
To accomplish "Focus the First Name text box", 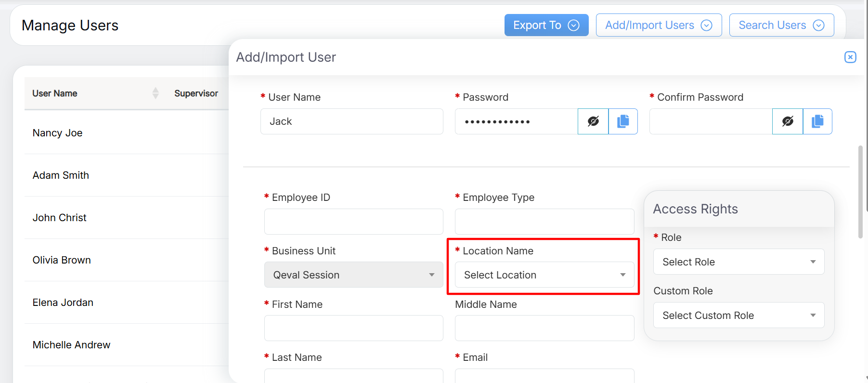I will [x=353, y=328].
